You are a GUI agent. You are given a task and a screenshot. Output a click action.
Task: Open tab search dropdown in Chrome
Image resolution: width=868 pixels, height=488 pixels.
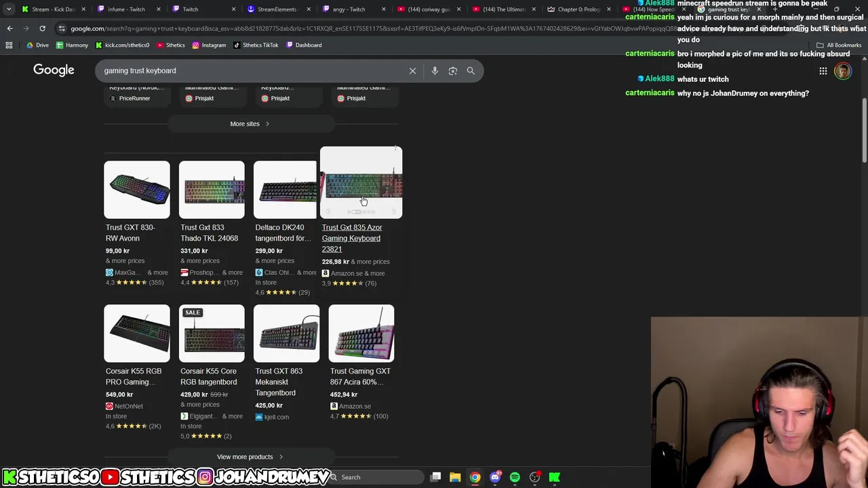pos(9,9)
